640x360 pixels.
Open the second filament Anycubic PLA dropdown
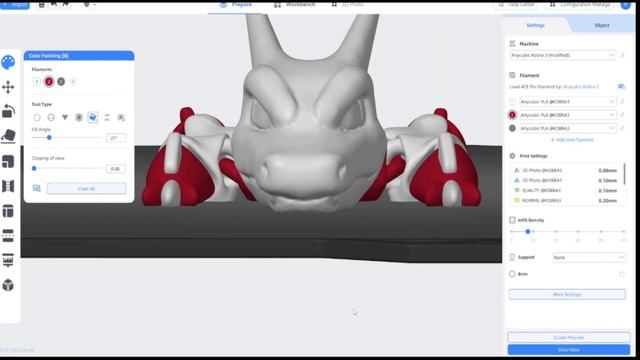[567, 115]
